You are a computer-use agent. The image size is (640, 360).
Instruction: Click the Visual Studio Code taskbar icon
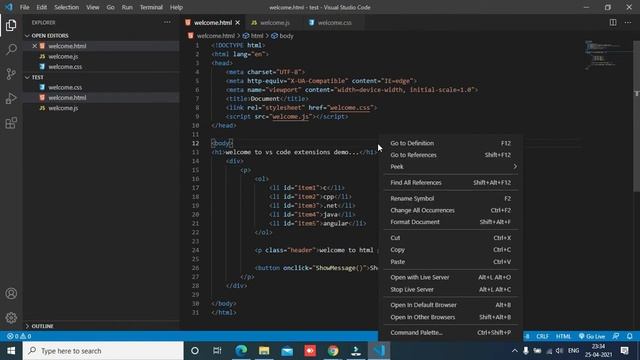[379, 351]
